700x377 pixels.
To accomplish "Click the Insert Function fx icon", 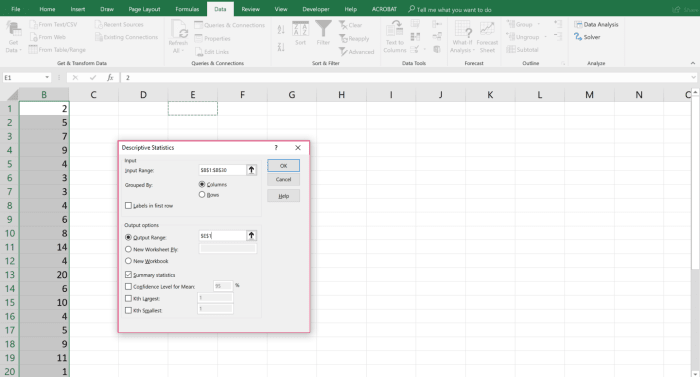I will (x=110, y=78).
